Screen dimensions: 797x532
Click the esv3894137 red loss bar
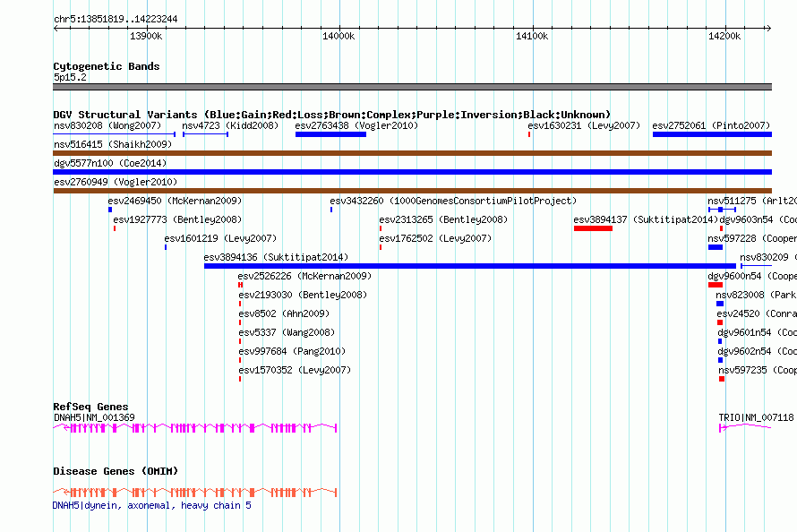point(593,228)
